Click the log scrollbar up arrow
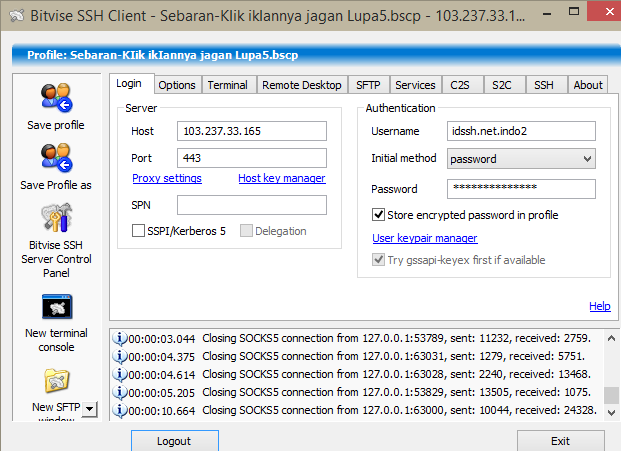This screenshot has height=451, width=621. click(x=611, y=338)
